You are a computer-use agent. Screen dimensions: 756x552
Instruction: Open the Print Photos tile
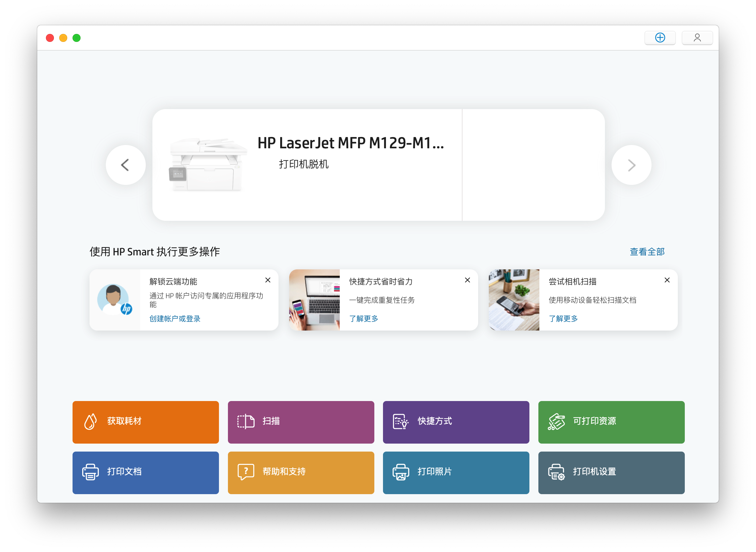(456, 473)
